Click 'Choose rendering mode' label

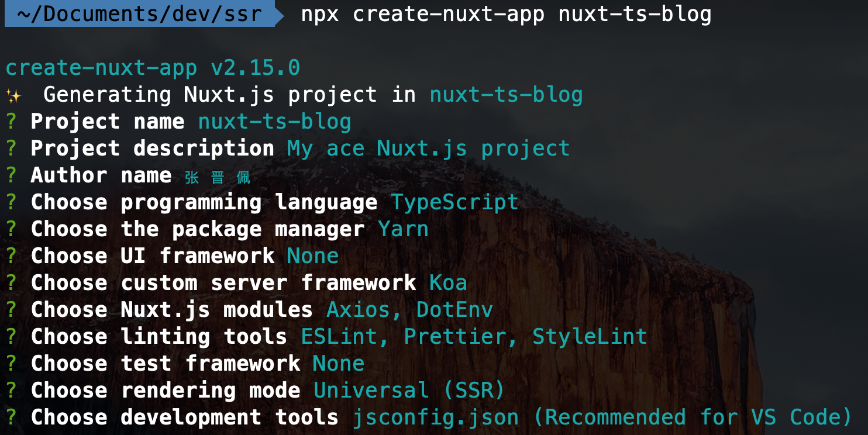coord(166,391)
